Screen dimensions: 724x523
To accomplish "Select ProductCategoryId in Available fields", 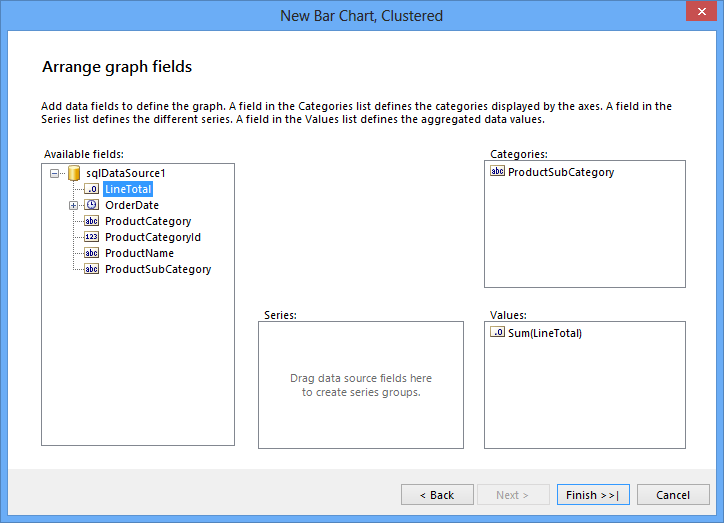I will coord(153,237).
